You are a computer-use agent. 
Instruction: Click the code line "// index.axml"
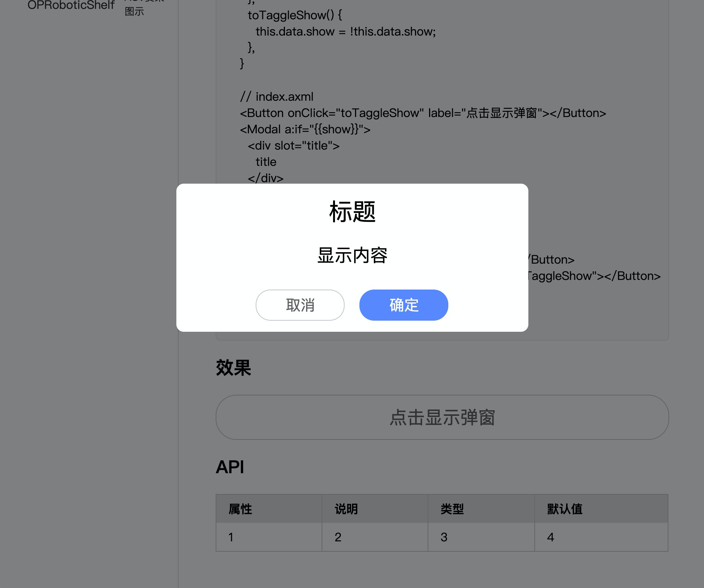click(x=277, y=97)
